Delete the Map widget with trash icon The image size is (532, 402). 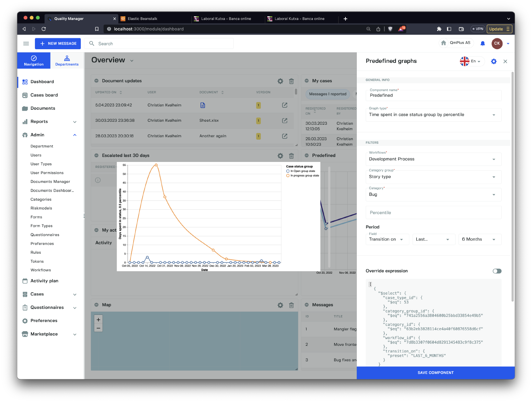coord(291,305)
